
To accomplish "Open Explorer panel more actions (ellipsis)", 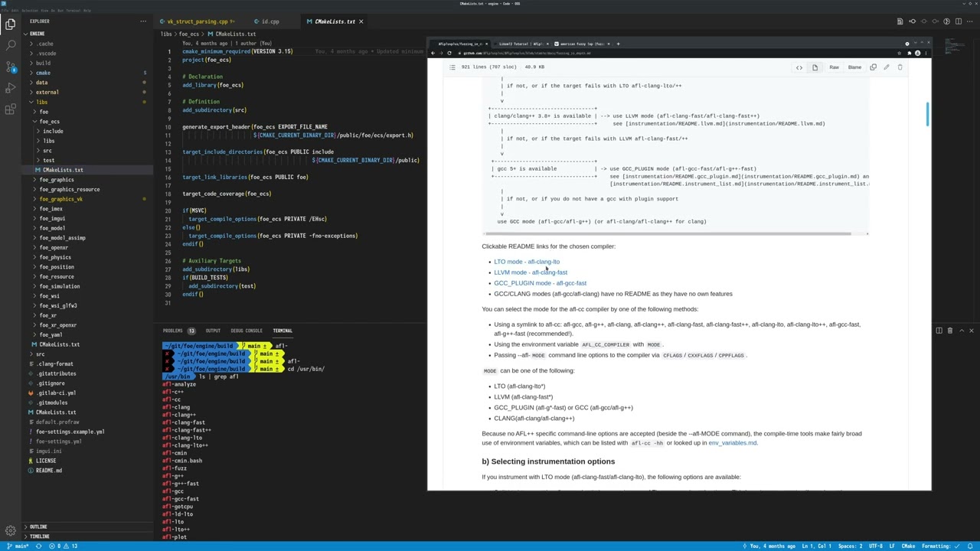I will (143, 21).
